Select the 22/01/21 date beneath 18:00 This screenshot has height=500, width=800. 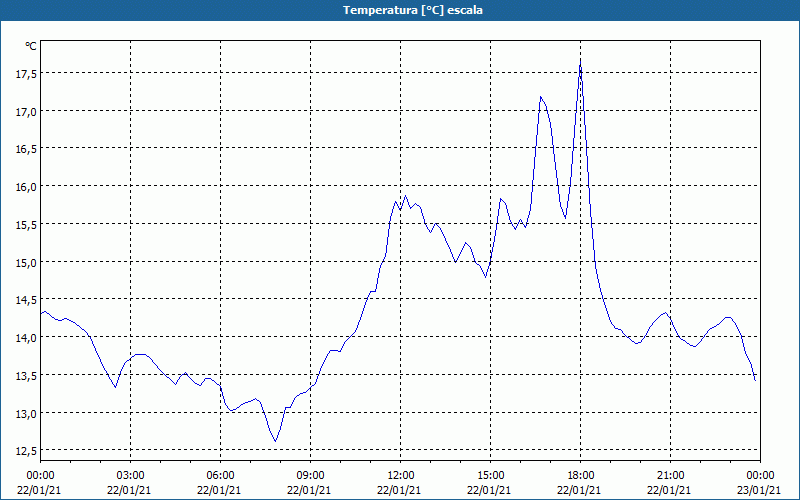(580, 490)
